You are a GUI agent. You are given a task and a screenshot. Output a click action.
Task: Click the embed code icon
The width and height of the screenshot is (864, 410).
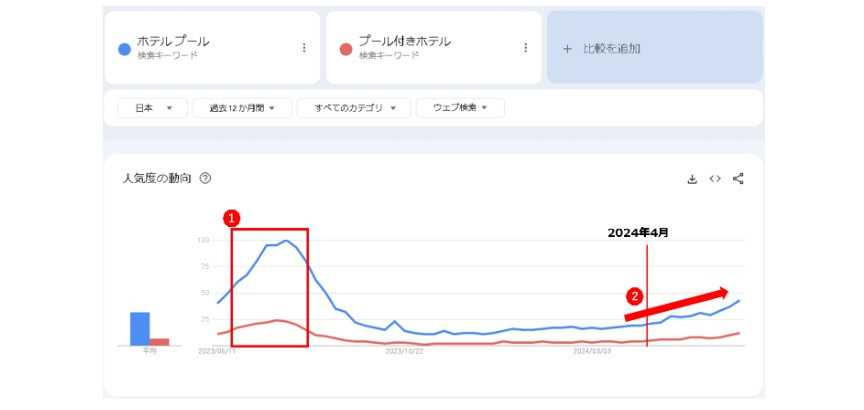point(715,179)
